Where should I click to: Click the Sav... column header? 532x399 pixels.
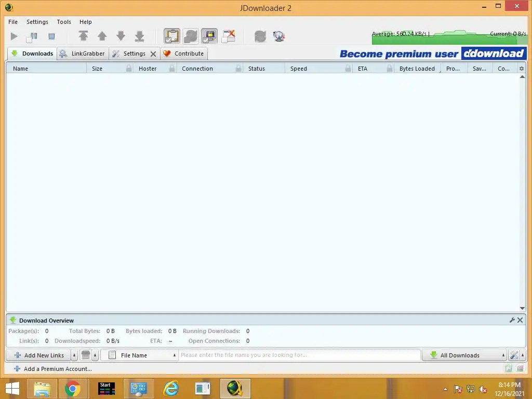480,69
